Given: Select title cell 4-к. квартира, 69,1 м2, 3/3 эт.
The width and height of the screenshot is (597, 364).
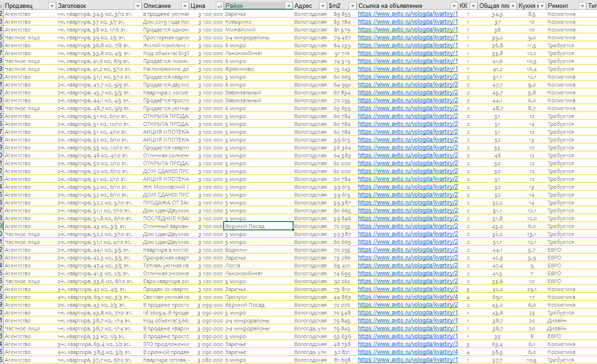Looking at the screenshot, I should (99, 297).
